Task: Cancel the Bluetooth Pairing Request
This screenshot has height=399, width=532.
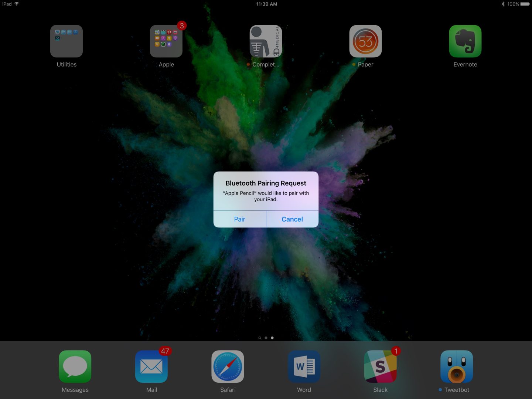Action: click(x=292, y=219)
